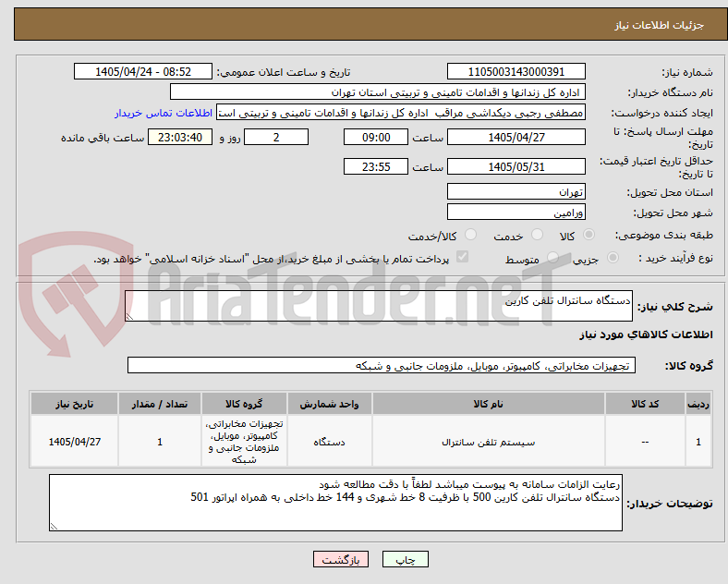Click the توضیحات خریدار notes textarea
Screen dimensions: 728x584
335,503
